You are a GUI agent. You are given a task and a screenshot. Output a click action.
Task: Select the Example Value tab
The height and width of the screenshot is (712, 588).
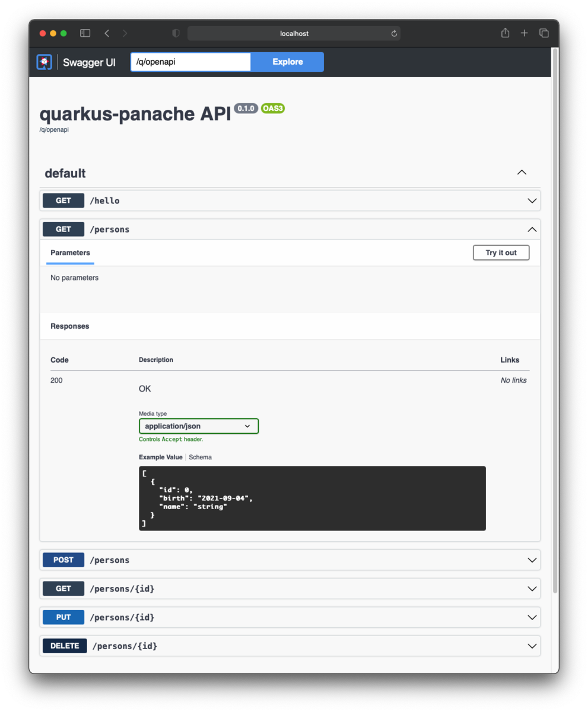pos(161,457)
